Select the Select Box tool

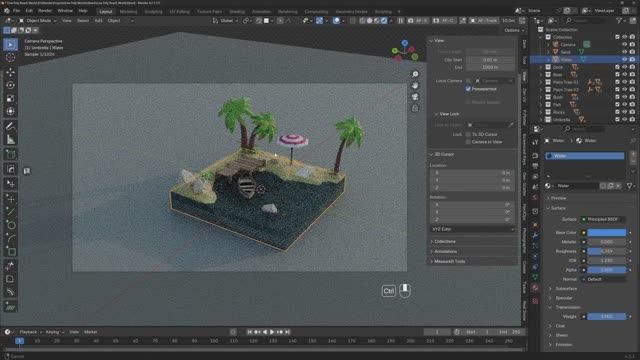point(11,44)
